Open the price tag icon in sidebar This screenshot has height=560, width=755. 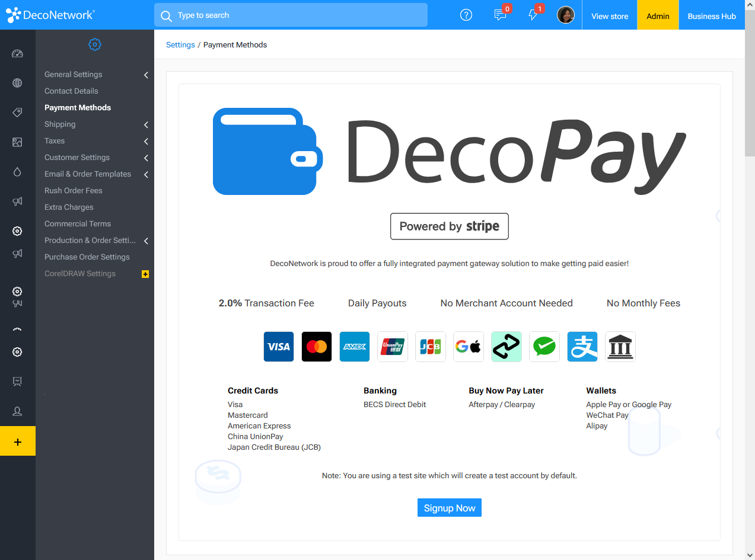pos(17,113)
